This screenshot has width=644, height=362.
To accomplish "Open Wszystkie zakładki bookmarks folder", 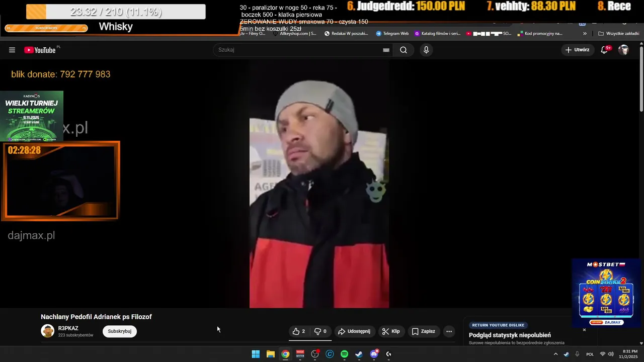I will [619, 34].
